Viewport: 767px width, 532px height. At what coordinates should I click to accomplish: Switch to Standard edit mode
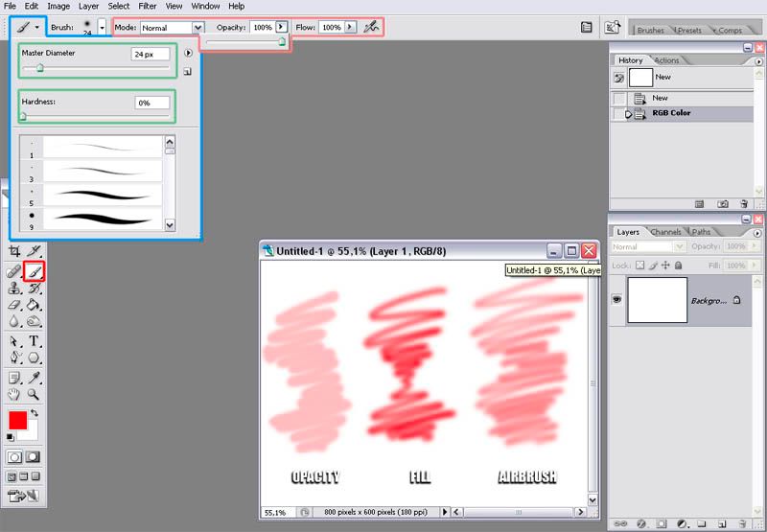(14, 457)
